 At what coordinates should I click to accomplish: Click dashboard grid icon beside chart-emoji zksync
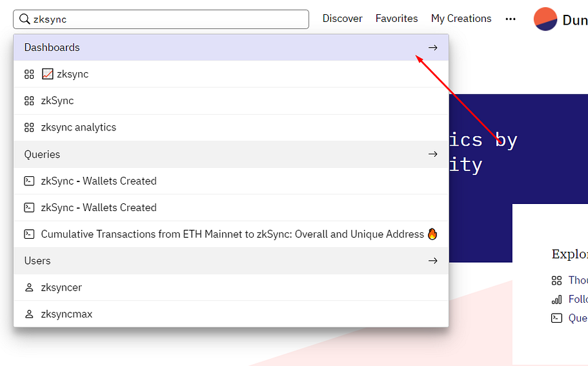click(29, 74)
